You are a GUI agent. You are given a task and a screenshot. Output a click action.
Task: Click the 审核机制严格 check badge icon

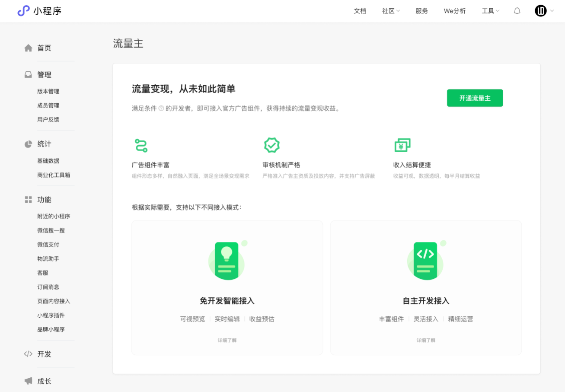click(272, 145)
